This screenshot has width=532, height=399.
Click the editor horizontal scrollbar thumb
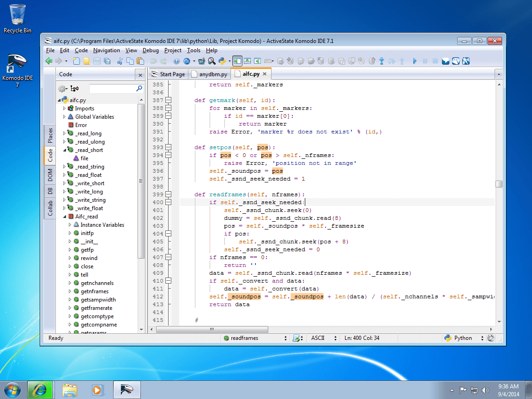tap(212, 329)
